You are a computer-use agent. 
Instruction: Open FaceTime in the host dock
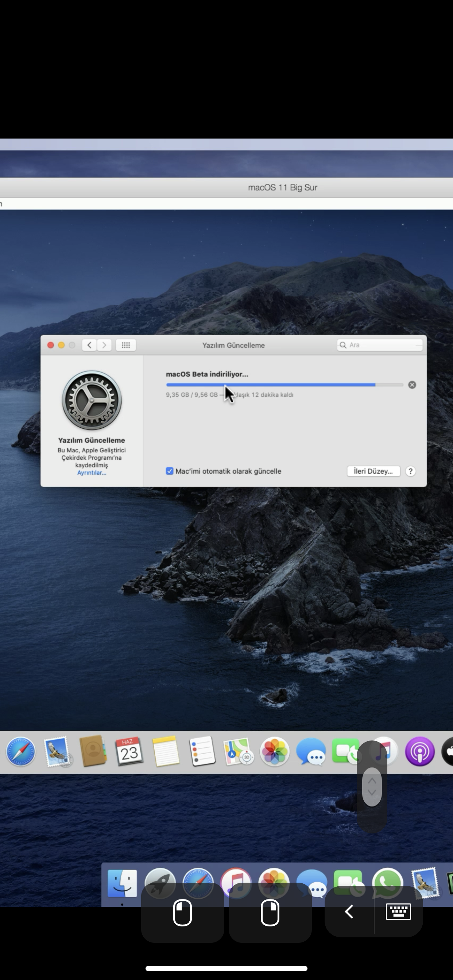pyautogui.click(x=348, y=883)
